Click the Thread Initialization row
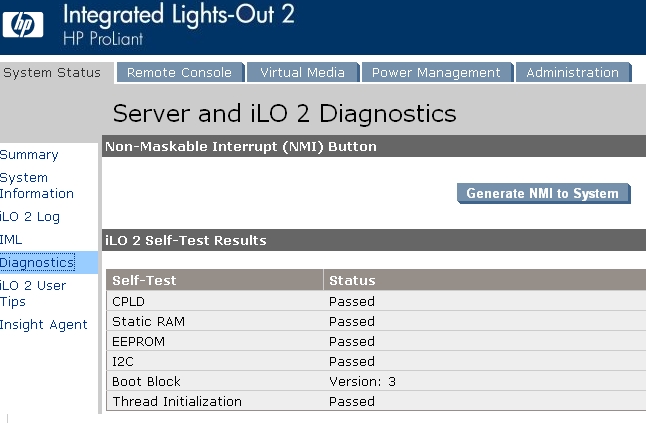646x423 pixels. [x=376, y=401]
